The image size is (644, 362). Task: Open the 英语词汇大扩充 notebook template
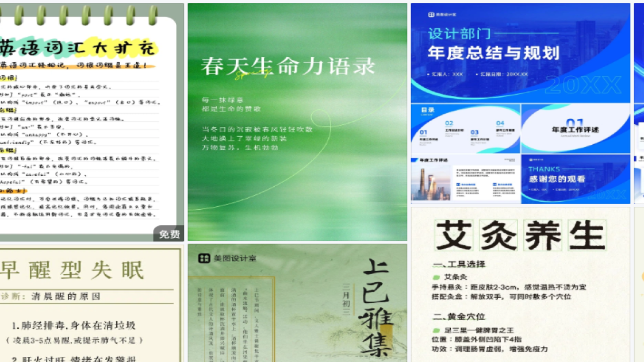click(91, 122)
